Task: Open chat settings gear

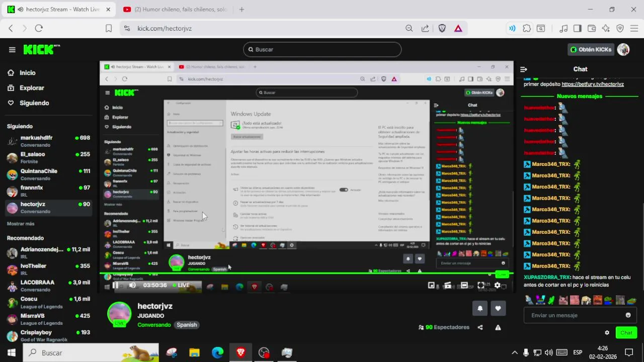Action: (607, 333)
